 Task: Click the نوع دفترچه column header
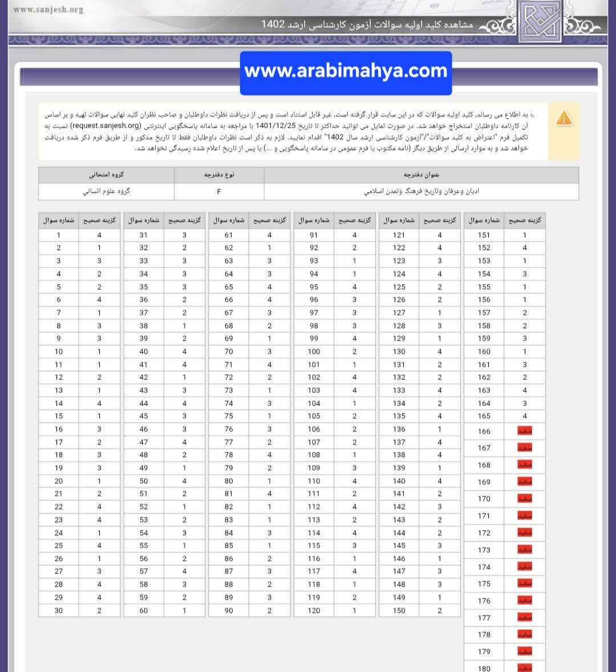[x=219, y=175]
